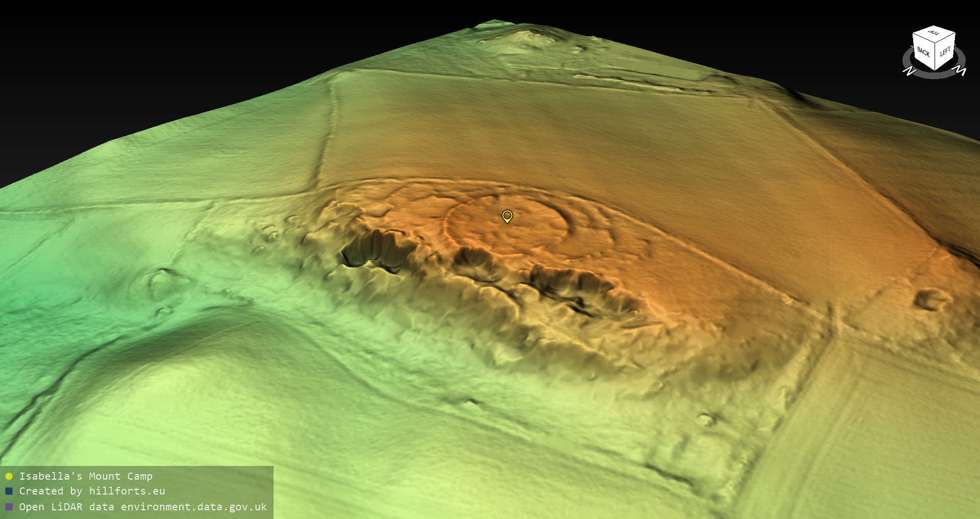The width and height of the screenshot is (980, 519).
Task: Select the BACK face of the view cube
Action: point(923,52)
